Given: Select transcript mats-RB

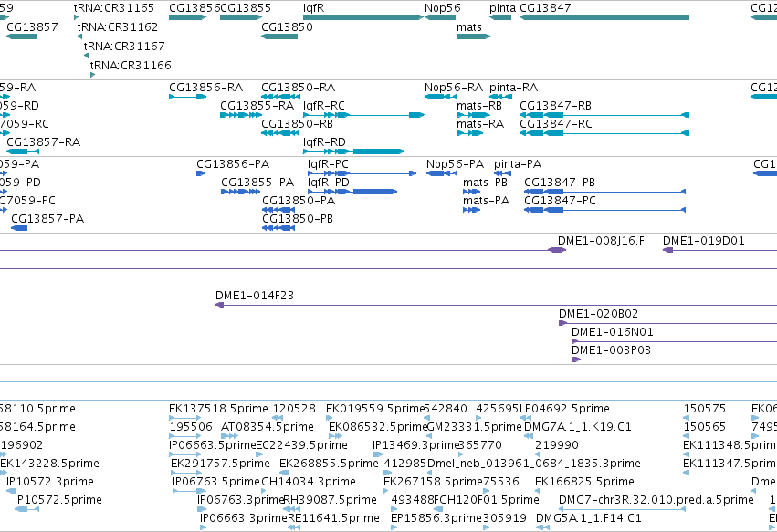Looking at the screenshot, I should pos(473,115).
